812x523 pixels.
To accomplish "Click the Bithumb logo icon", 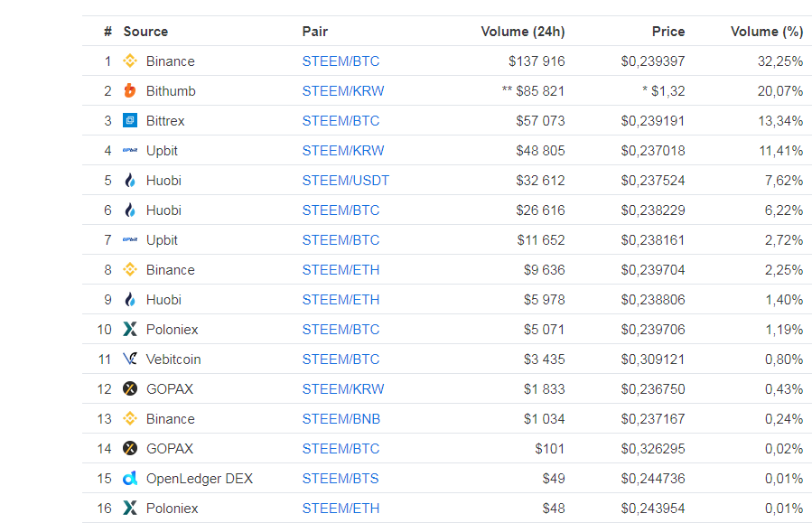I will pos(130,91).
